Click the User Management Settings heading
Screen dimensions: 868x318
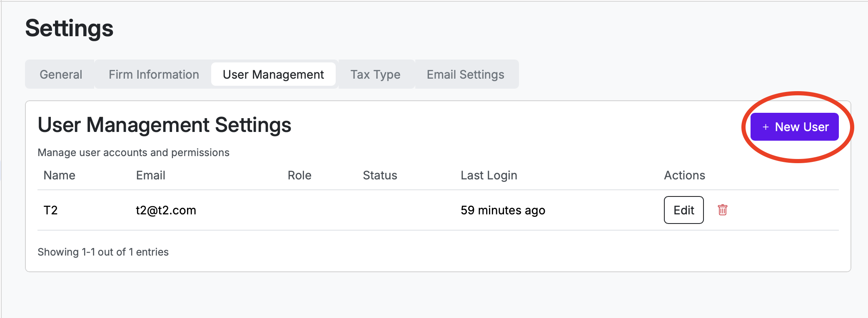tap(165, 125)
